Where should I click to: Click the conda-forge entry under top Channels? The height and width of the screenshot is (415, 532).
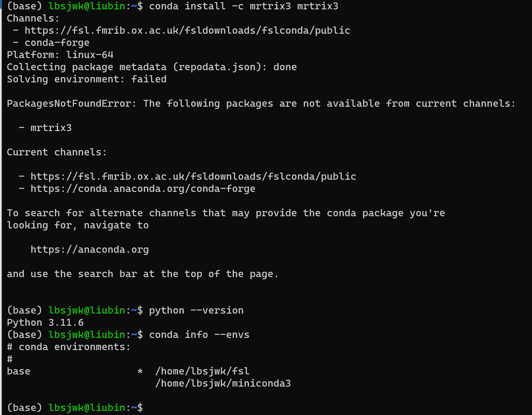(57, 43)
